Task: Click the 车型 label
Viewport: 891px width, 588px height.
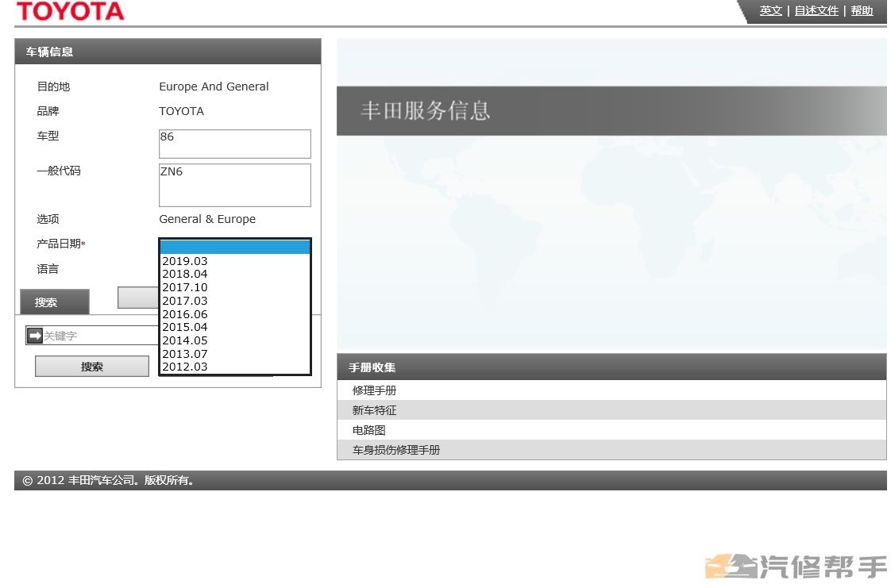Action: coord(48,136)
